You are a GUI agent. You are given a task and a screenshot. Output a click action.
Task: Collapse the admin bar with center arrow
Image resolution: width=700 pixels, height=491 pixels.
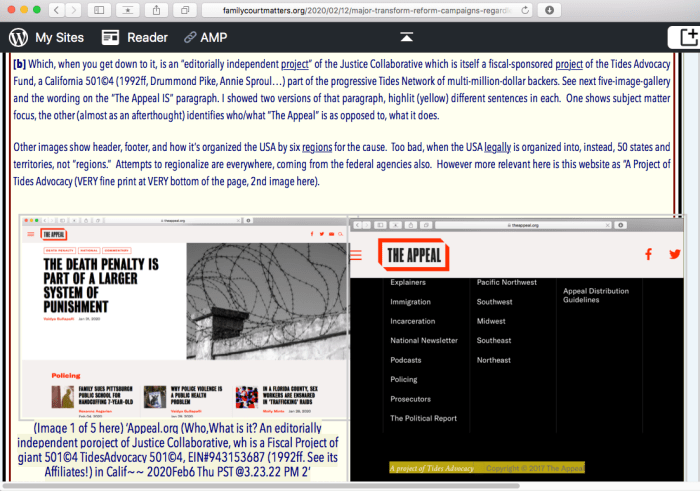tap(406, 37)
